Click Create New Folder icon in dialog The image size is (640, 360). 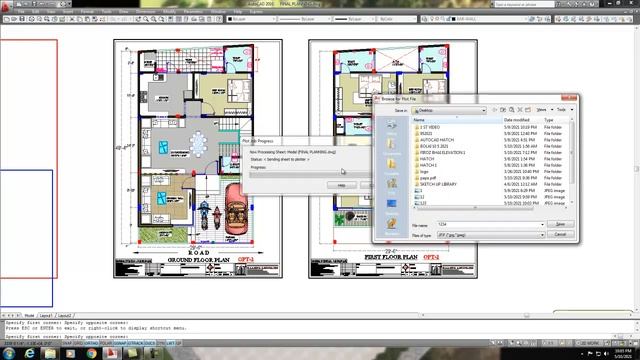[528, 110]
